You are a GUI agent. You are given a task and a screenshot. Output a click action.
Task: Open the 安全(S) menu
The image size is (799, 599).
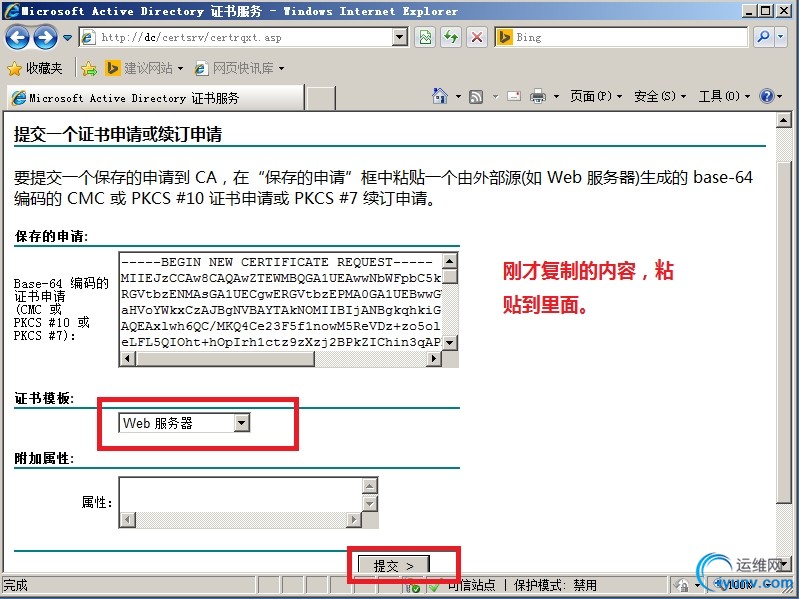click(660, 96)
